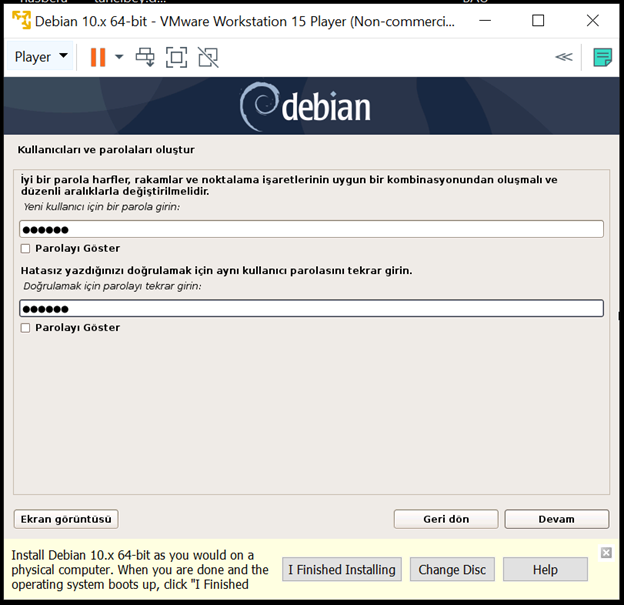Enable the second Parolayı Göster checkbox

click(25, 328)
